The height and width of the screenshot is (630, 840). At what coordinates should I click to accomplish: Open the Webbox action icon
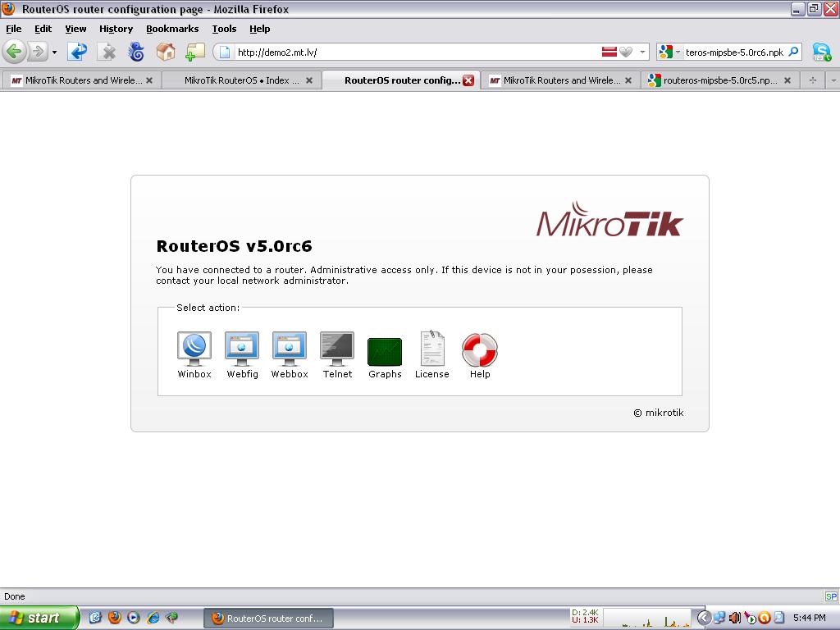click(x=290, y=348)
